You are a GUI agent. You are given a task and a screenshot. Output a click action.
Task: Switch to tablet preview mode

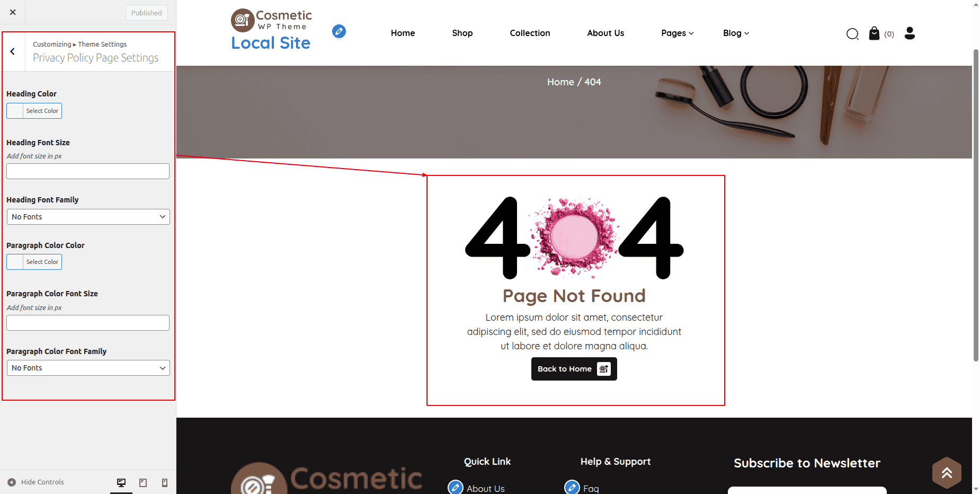click(x=143, y=482)
